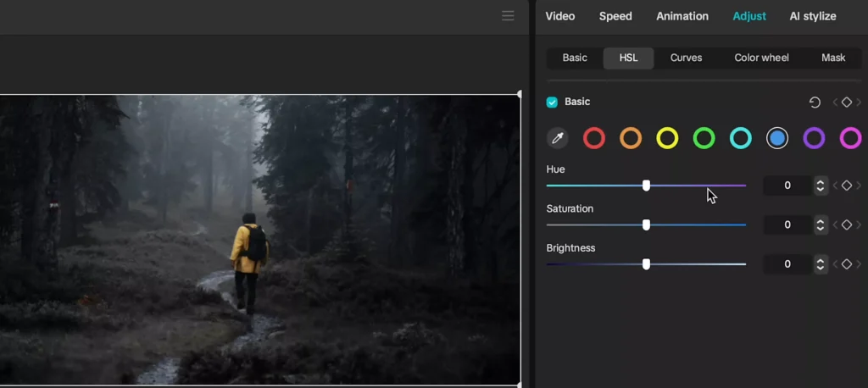Open the preview panel hamburger menu

coord(508,16)
